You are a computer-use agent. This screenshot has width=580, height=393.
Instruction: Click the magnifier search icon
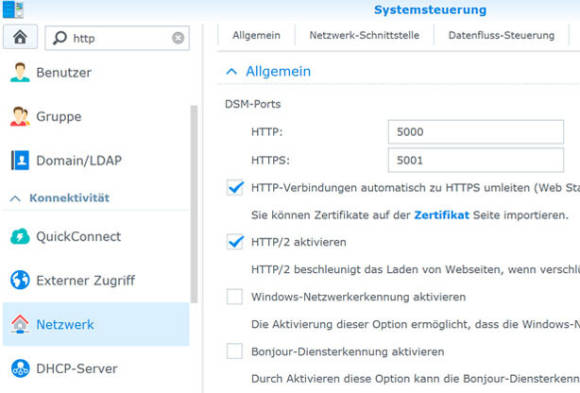tap(60, 38)
